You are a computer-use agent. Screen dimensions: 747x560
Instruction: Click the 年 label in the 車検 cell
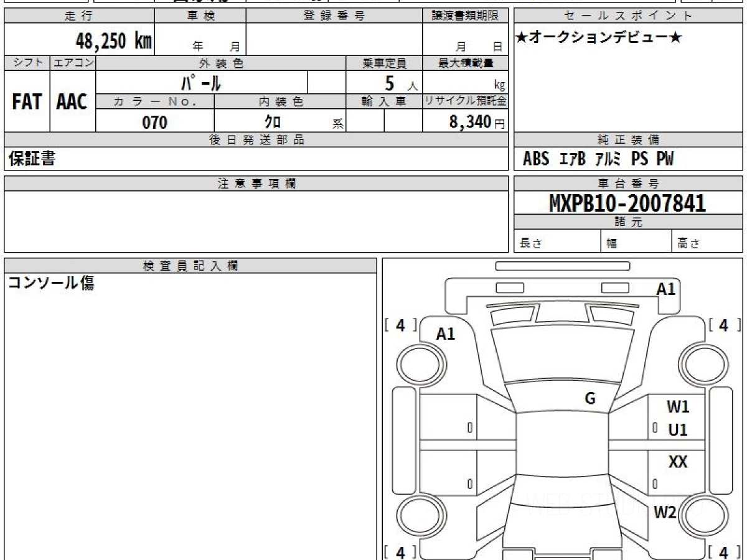(198, 47)
